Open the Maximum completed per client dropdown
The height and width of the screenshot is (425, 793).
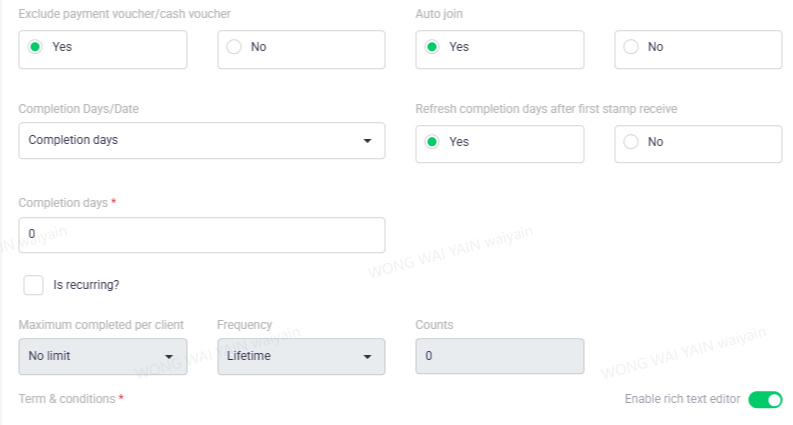tap(102, 356)
